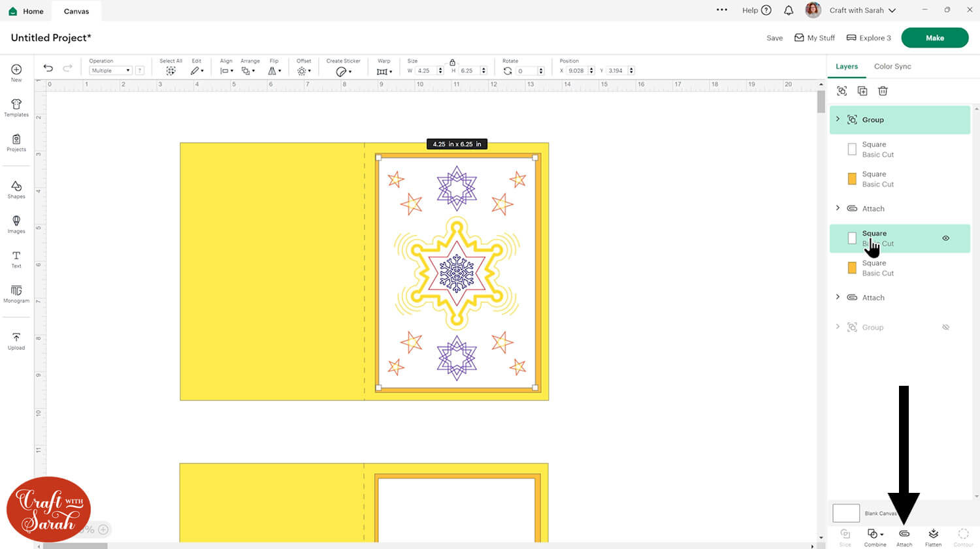Open the Upload panel
The image size is (980, 549).
pyautogui.click(x=16, y=341)
